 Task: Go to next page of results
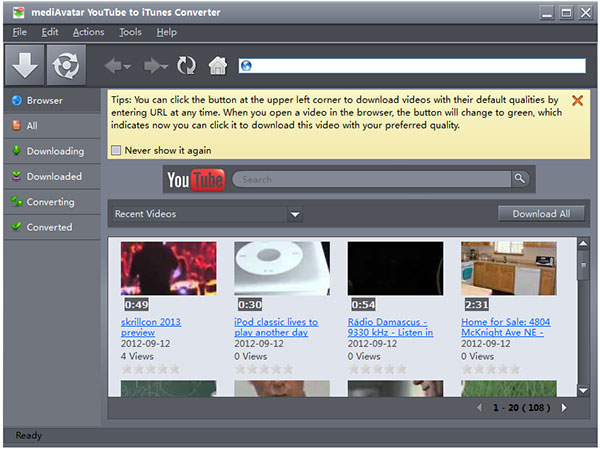coord(564,408)
